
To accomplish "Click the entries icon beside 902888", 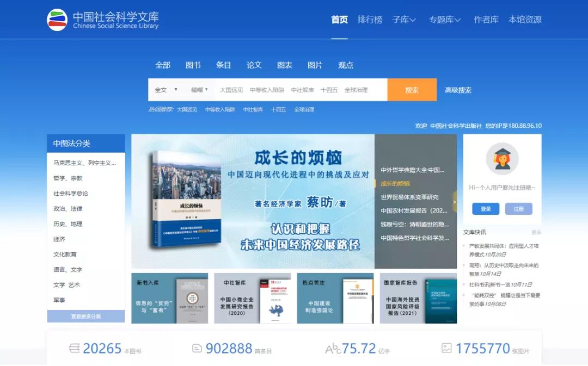I will 197,349.
